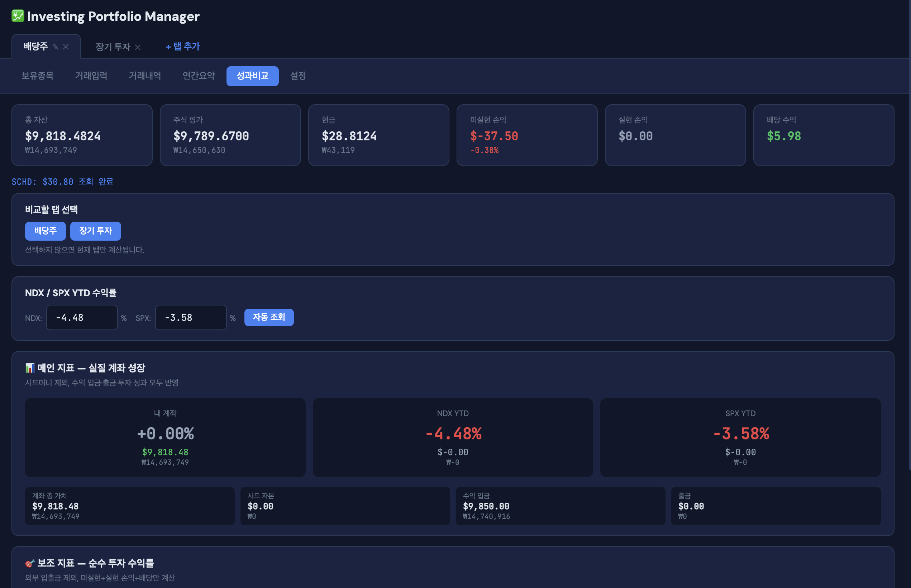Switch to the 장기 투자 portfolio tab
The width and height of the screenshot is (911, 588).
(x=113, y=47)
